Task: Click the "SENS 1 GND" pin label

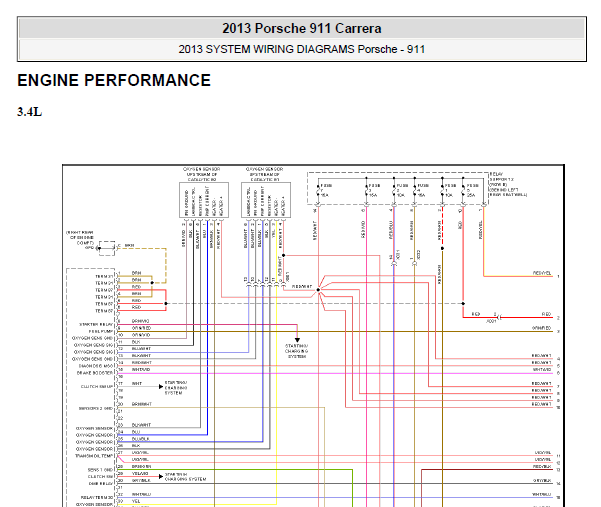Action: [100, 470]
